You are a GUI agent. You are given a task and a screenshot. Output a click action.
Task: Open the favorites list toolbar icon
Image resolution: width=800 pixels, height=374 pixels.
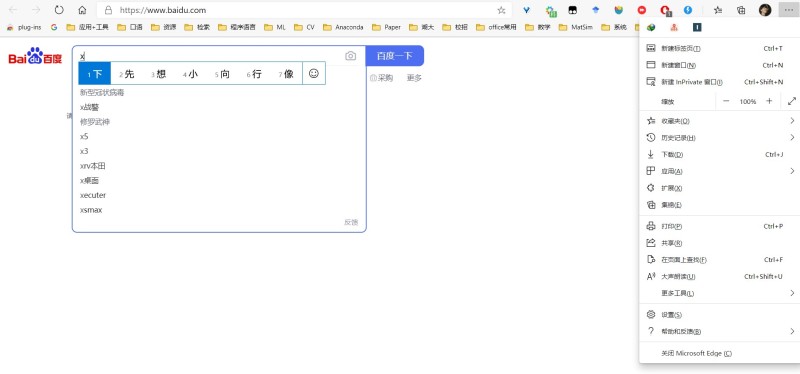[718, 10]
